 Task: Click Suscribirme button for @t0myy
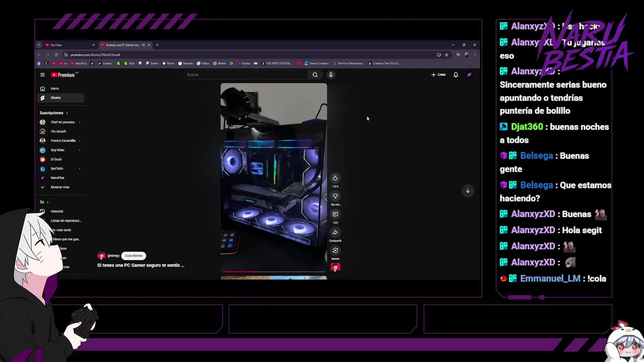click(134, 255)
